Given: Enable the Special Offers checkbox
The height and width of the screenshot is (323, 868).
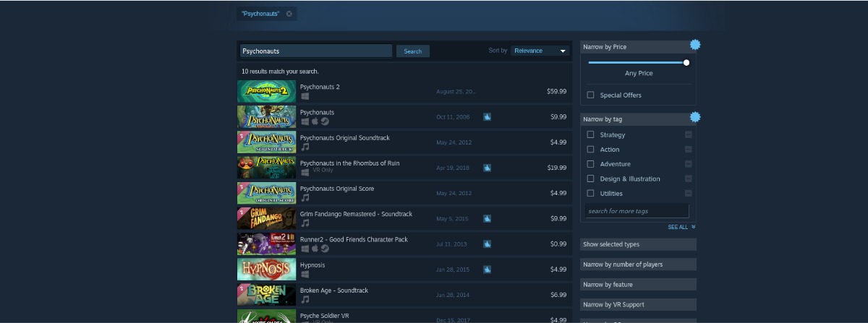Looking at the screenshot, I should tap(591, 95).
